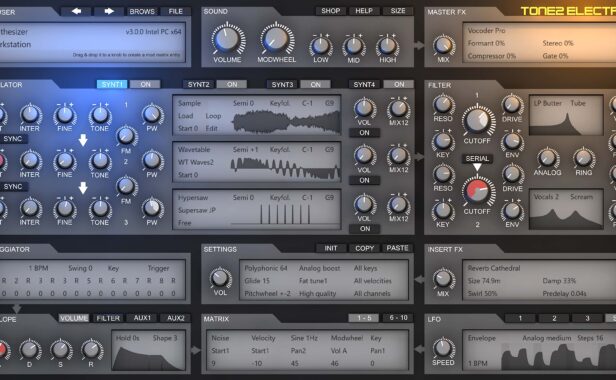Click the envelope S sustain knob
616x380 pixels.
coord(60,349)
